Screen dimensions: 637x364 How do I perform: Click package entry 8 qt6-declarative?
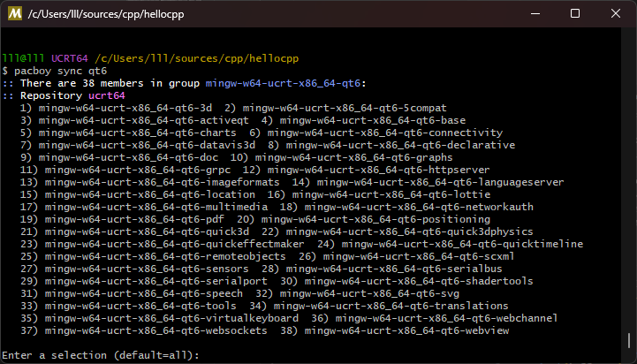(x=391, y=145)
